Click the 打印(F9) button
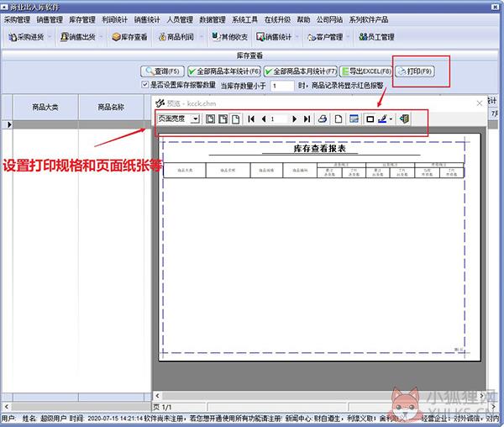The height and width of the screenshot is (427, 504). 415,71
